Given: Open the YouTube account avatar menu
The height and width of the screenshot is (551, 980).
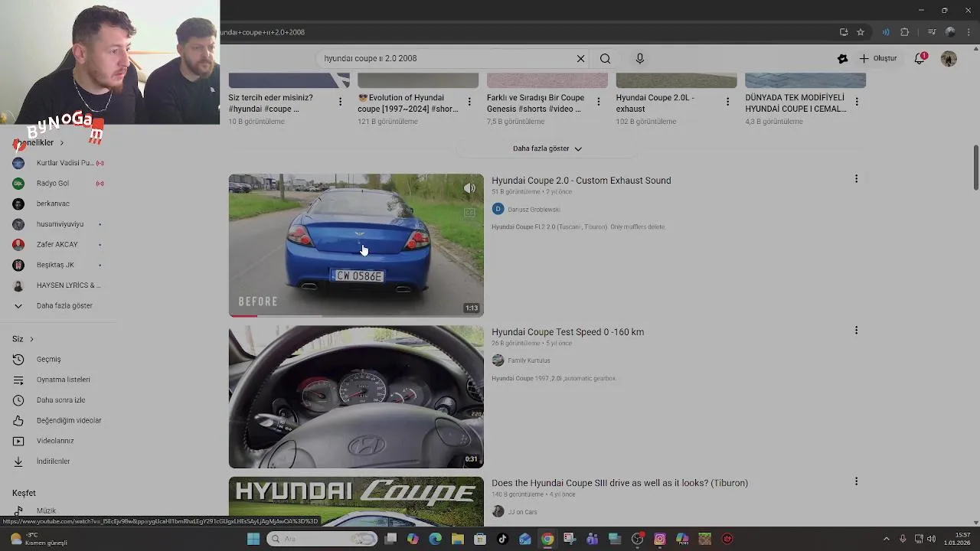Looking at the screenshot, I should [949, 58].
